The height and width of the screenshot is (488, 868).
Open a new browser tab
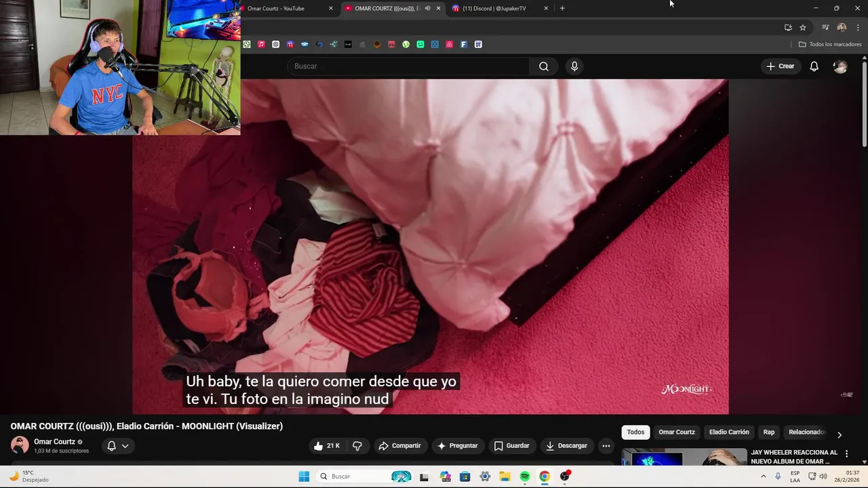pyautogui.click(x=562, y=8)
